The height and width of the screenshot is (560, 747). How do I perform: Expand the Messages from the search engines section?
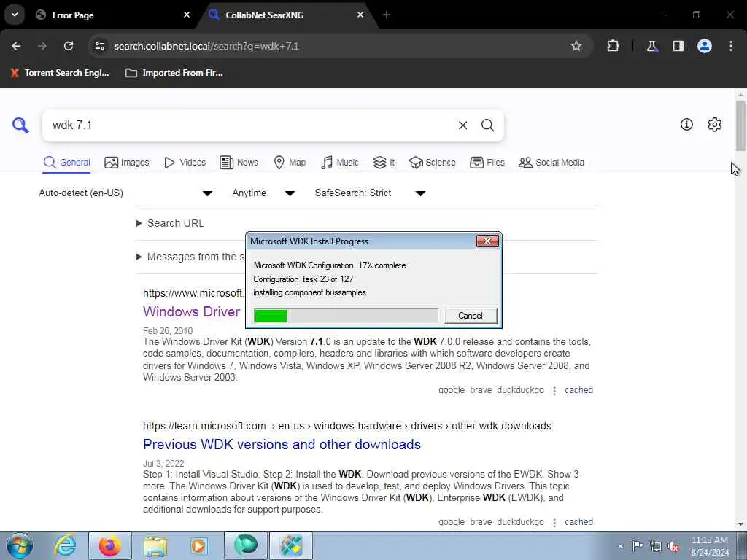(x=190, y=257)
